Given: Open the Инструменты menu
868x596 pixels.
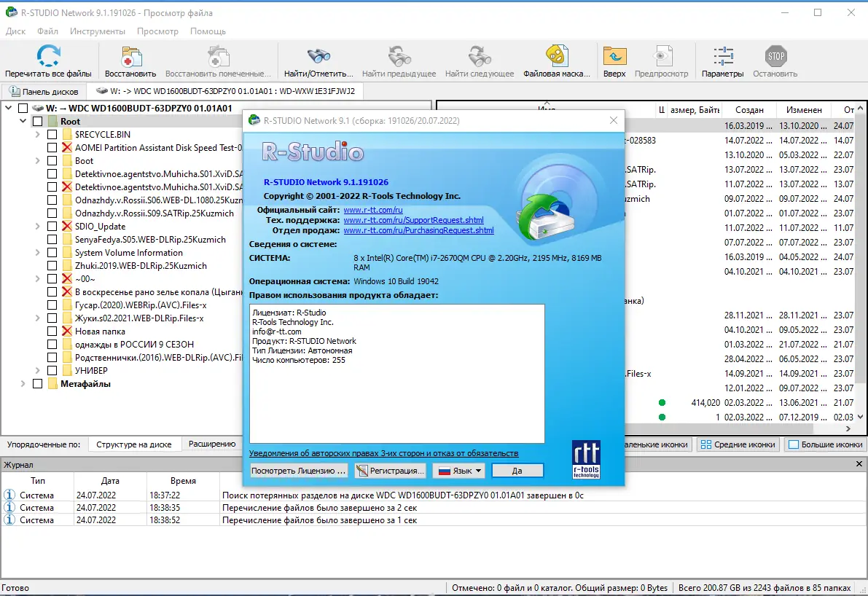Looking at the screenshot, I should (97, 31).
